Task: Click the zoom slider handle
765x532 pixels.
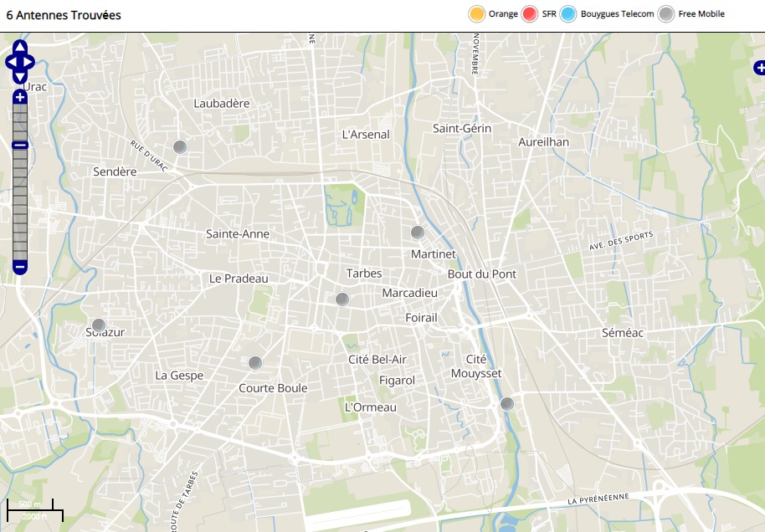Action: coord(20,146)
